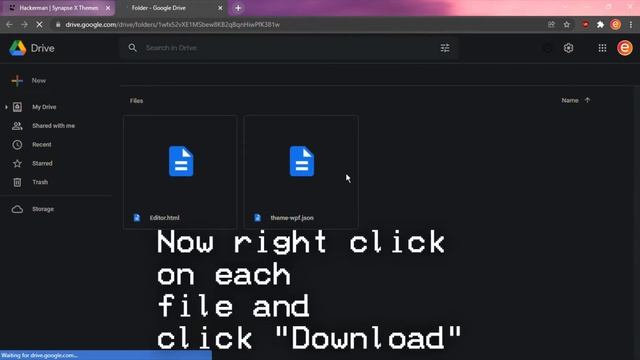View site security lock info

tap(58, 24)
